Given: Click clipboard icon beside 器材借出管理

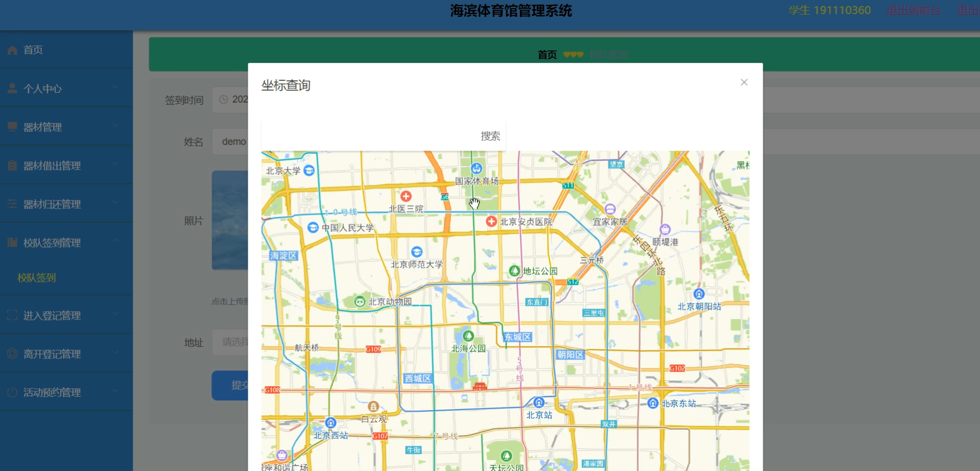Looking at the screenshot, I should click(12, 165).
